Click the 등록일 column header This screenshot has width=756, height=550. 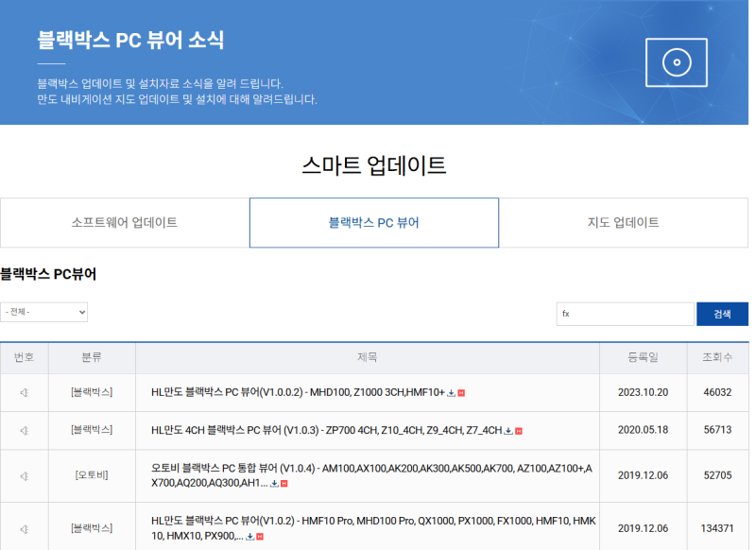point(643,357)
